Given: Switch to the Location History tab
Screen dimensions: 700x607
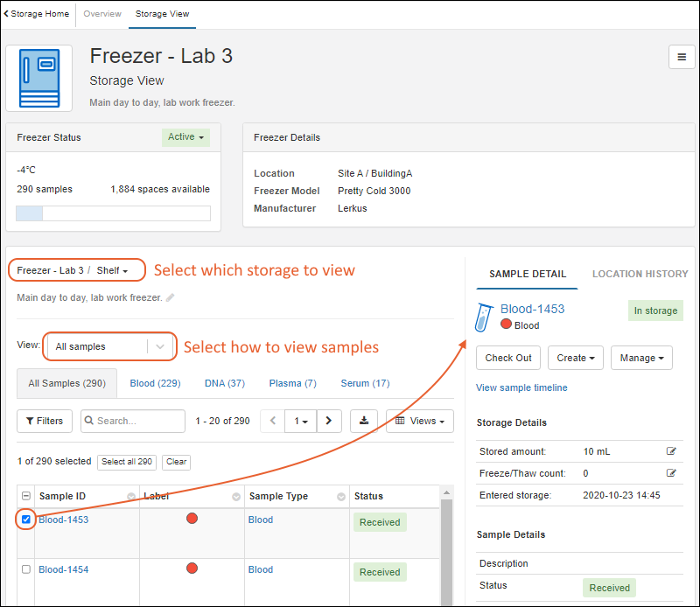Looking at the screenshot, I should click(640, 274).
